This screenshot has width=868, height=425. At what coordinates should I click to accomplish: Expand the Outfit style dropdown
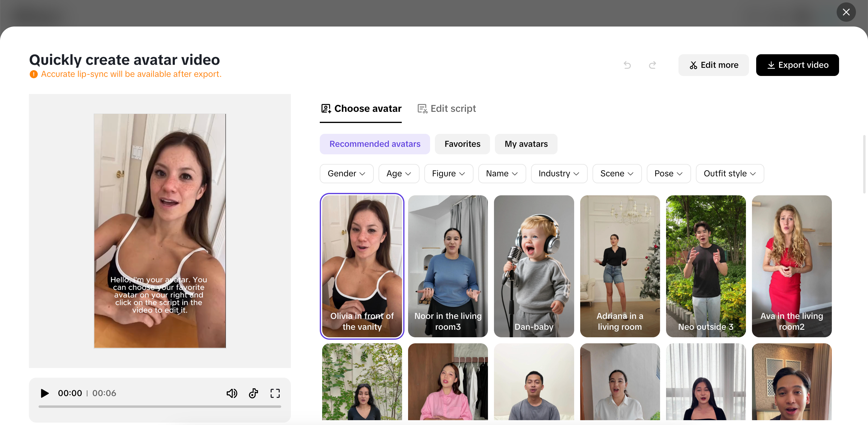[x=729, y=174]
